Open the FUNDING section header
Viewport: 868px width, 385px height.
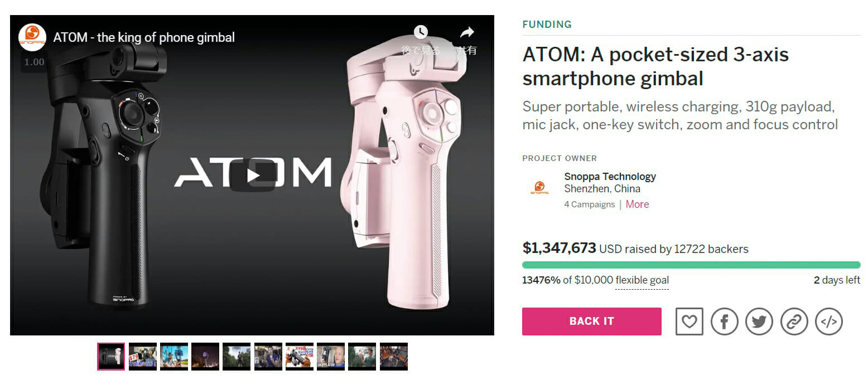[547, 25]
